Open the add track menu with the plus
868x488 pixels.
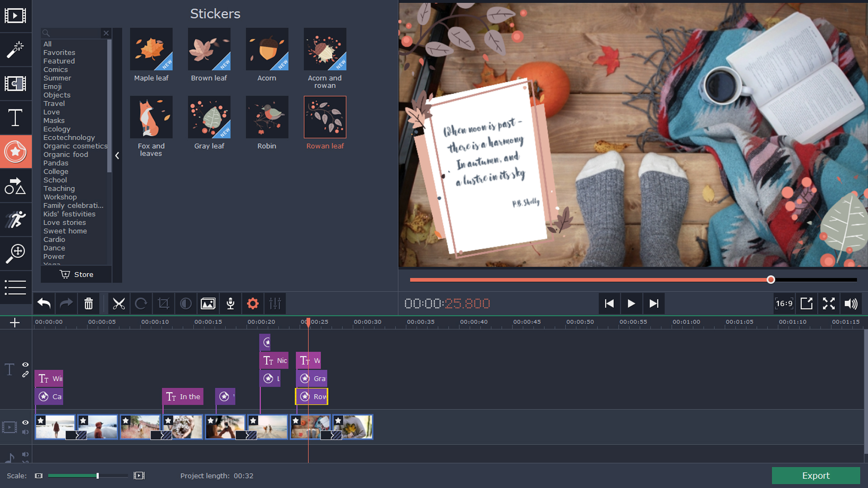15,322
